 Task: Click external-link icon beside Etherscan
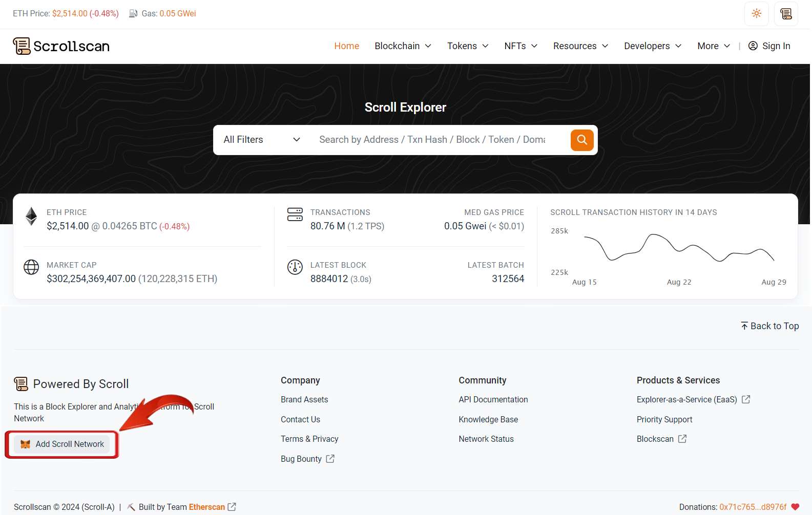coord(232,507)
